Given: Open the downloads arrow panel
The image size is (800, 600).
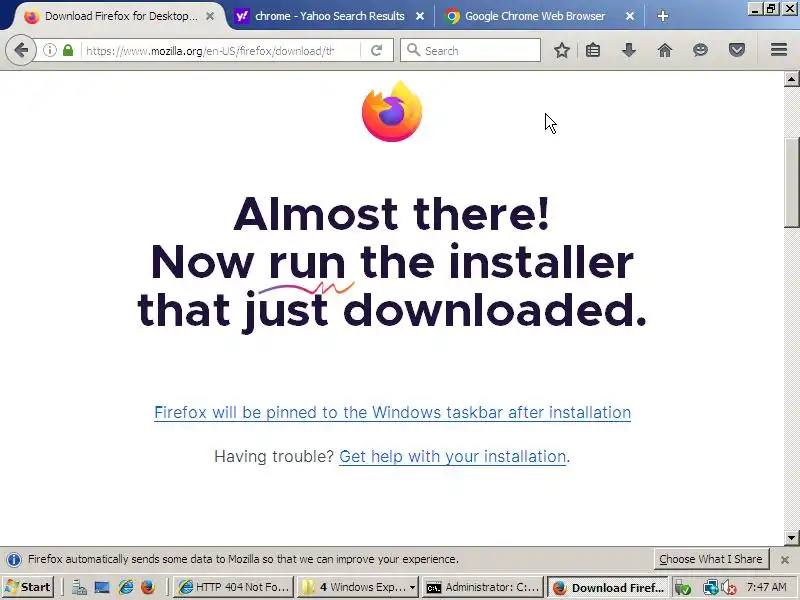Looking at the screenshot, I should click(629, 50).
